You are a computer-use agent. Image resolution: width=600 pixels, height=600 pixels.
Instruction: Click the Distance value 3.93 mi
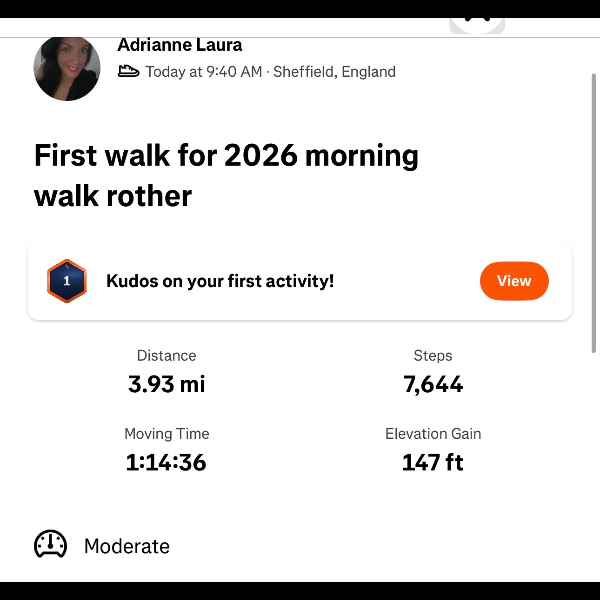166,384
